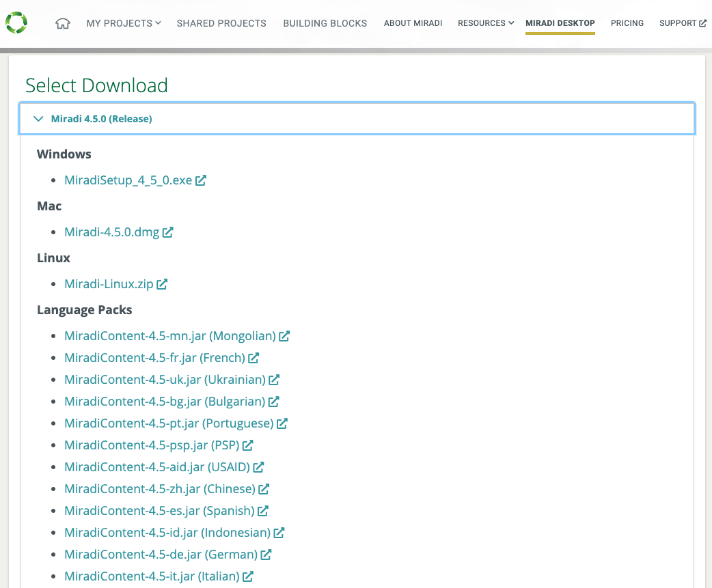Download the MiradiContent-4.5-es.jar Spanish pack

[159, 511]
